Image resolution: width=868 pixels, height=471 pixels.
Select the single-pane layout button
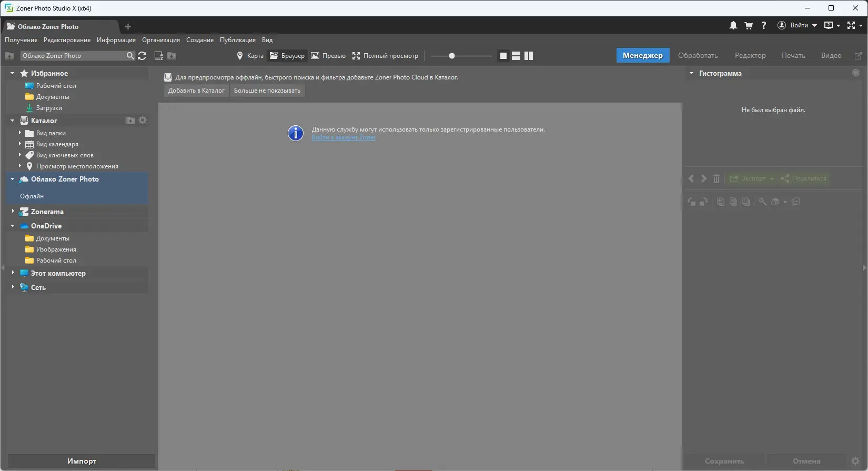(x=503, y=56)
